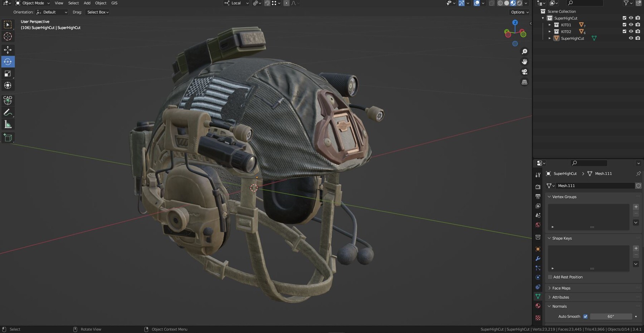Collapse the Normals panel
Viewport: 644px width, 333px height.
coord(549,307)
